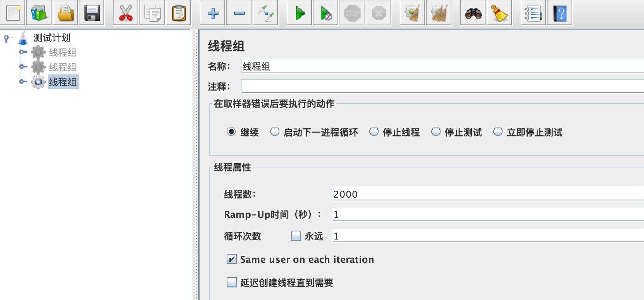Click the 循环次数 count input field
This screenshot has height=300, width=644.
[487, 236]
